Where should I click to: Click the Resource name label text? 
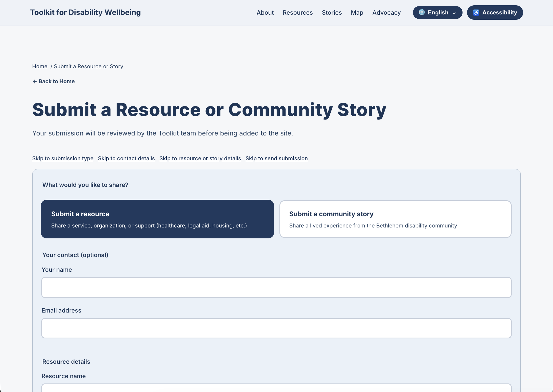click(x=64, y=376)
